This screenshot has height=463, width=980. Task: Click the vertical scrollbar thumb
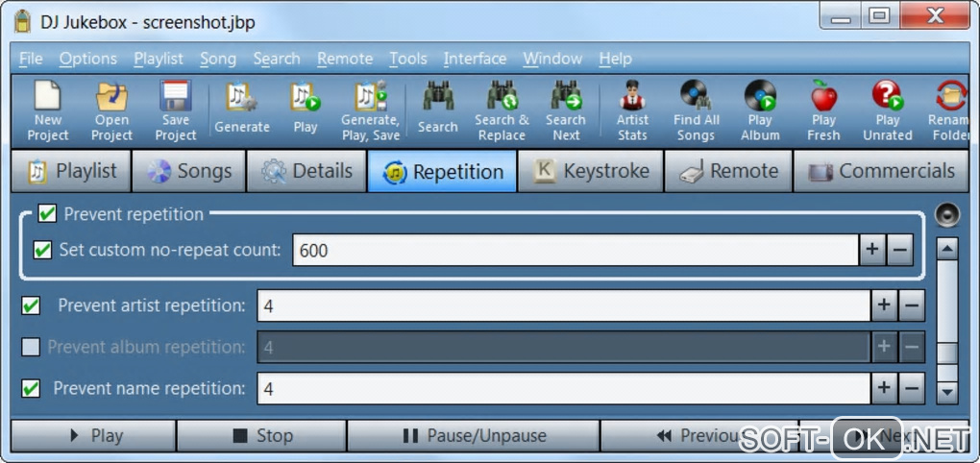click(x=947, y=353)
